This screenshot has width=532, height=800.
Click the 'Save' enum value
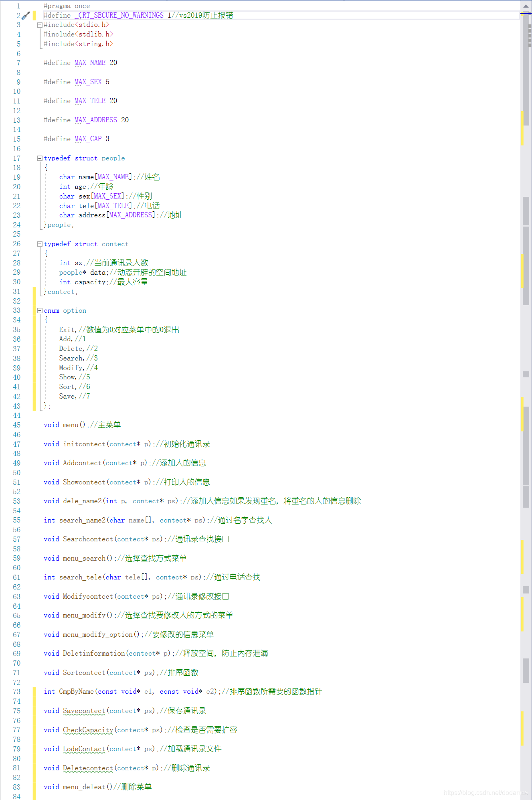click(x=67, y=397)
